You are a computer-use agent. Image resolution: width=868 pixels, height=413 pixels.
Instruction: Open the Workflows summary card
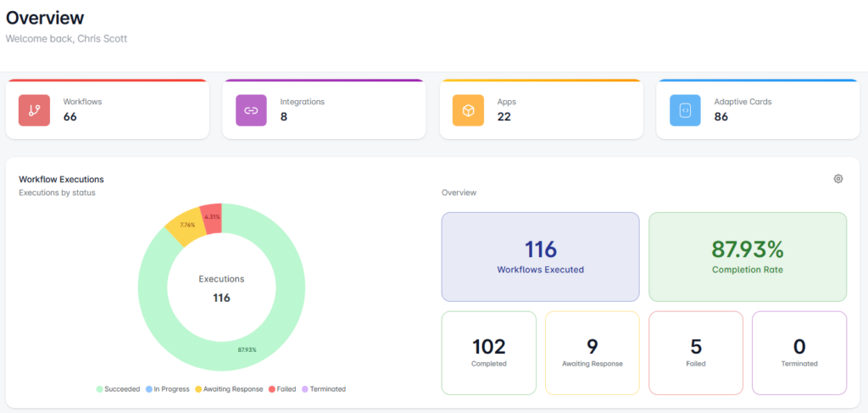click(x=108, y=109)
